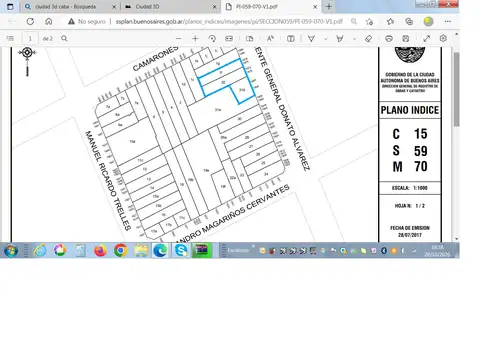Viewport: 480px width, 360px height.
Task: Select the PDF Highlight tool
Action: pyautogui.click(x=340, y=39)
